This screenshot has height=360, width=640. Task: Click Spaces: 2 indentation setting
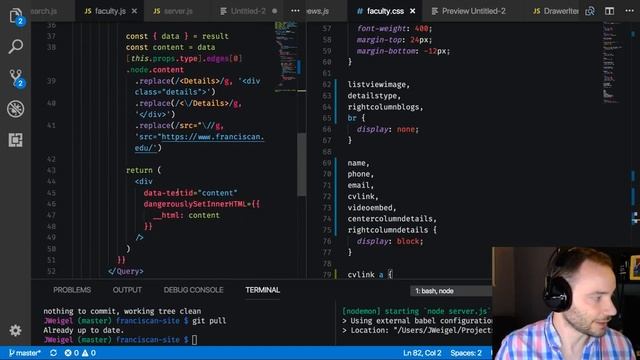466,353
